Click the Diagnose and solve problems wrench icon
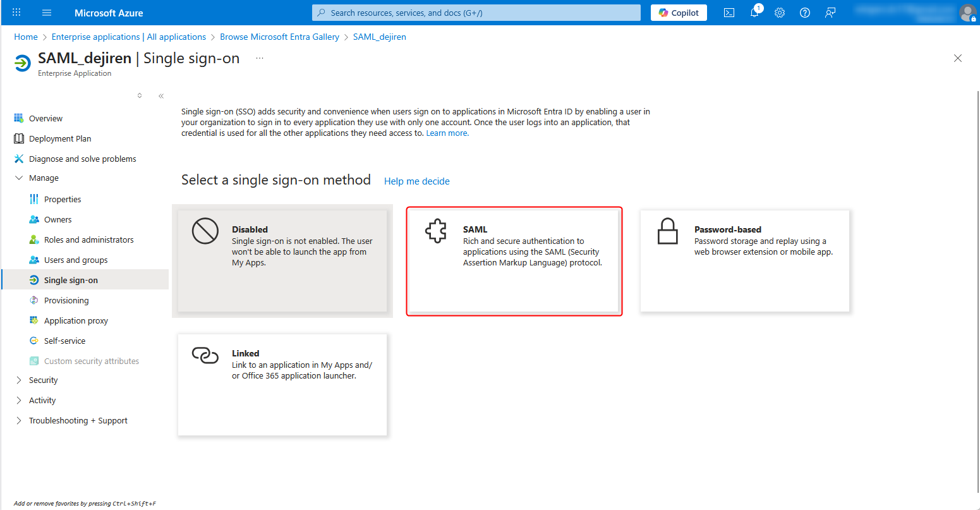The height and width of the screenshot is (510, 980). 19,159
